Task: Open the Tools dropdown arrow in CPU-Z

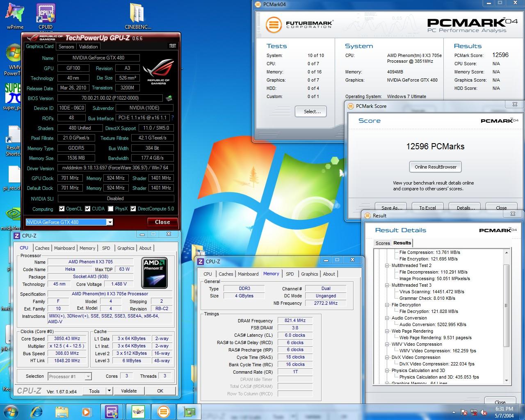Action: pos(109,391)
